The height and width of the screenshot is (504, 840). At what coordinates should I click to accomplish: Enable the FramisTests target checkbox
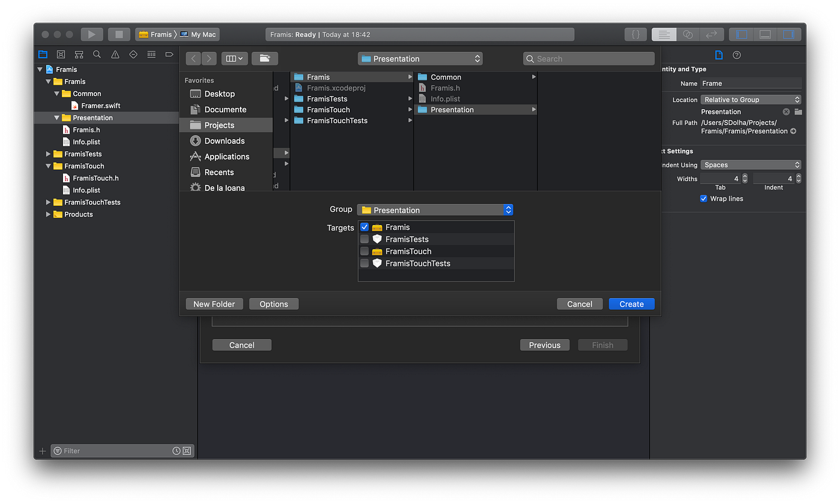pyautogui.click(x=364, y=239)
